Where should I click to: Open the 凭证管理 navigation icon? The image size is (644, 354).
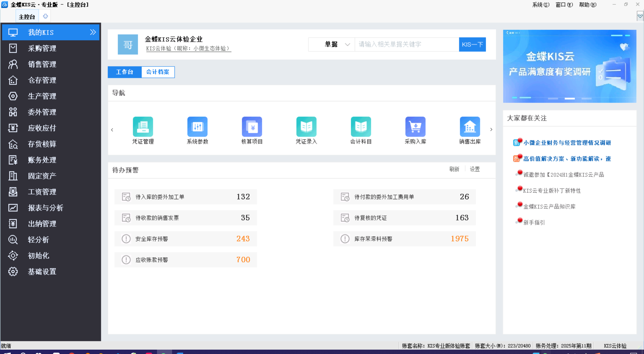click(143, 127)
